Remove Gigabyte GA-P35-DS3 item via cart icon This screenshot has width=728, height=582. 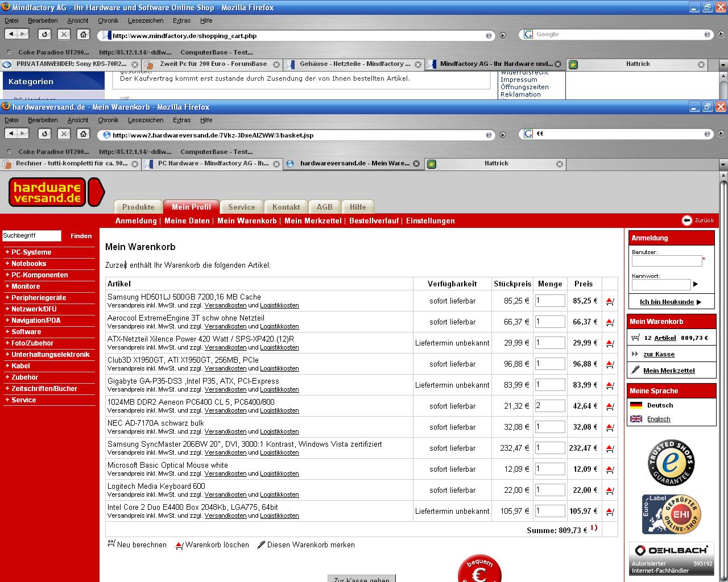click(x=610, y=385)
